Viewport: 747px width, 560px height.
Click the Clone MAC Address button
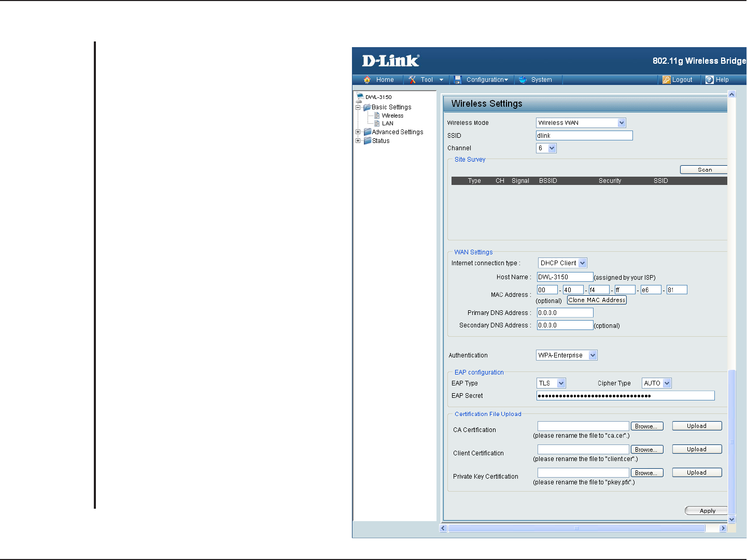(x=597, y=300)
